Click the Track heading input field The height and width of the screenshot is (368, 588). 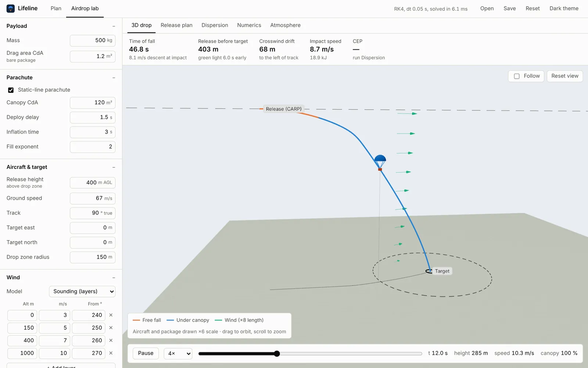coord(93,213)
